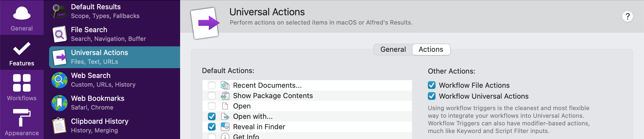The height and width of the screenshot is (139, 644).
Task: Click the Web Bookmarks globe icon
Action: 59,103
